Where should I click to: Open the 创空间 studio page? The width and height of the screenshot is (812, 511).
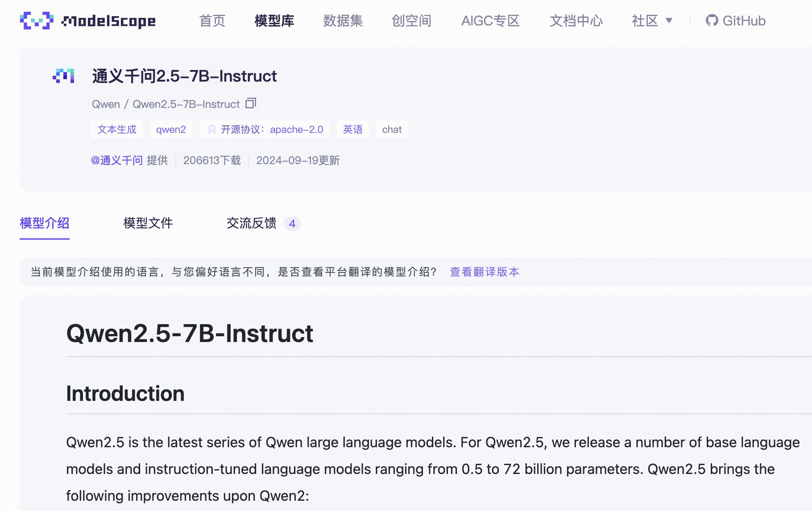(x=411, y=21)
